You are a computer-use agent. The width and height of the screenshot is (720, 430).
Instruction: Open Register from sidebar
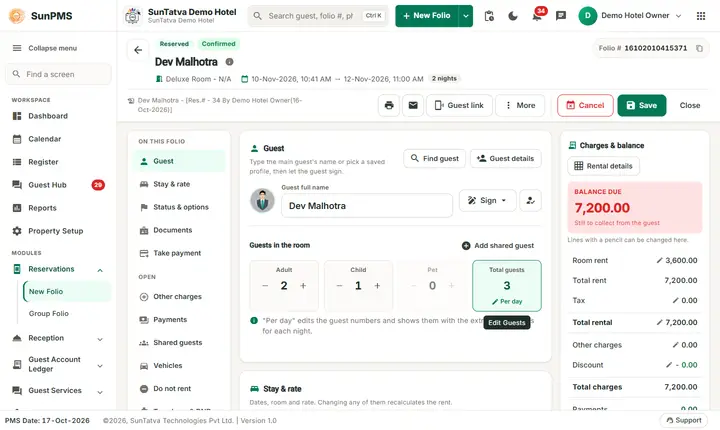coord(58,162)
